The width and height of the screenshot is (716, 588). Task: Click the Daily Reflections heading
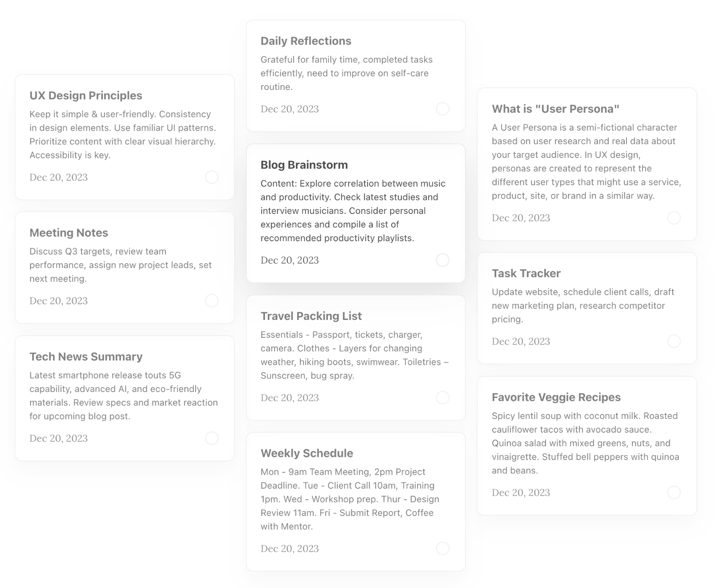[306, 41]
